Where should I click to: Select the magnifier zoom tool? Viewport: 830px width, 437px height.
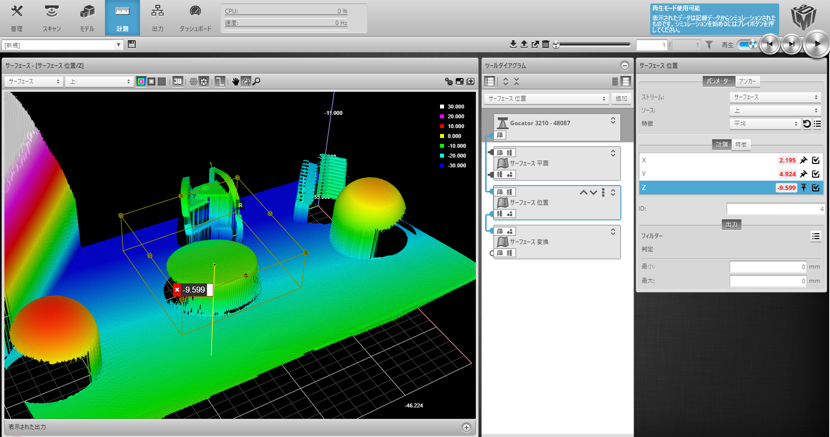pos(256,81)
